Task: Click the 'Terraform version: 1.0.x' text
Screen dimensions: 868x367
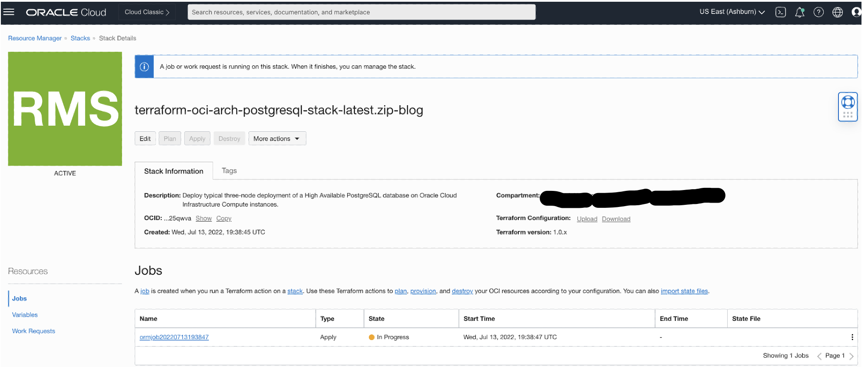Action: pyautogui.click(x=531, y=232)
